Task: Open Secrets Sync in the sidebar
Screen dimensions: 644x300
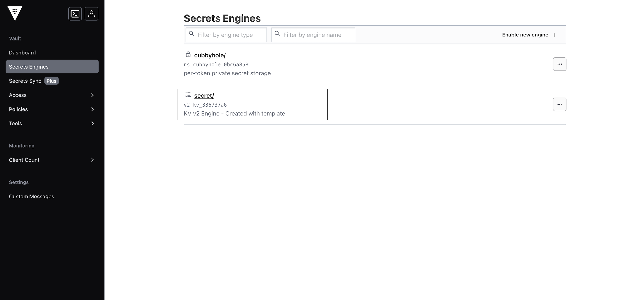Action: coord(25,81)
